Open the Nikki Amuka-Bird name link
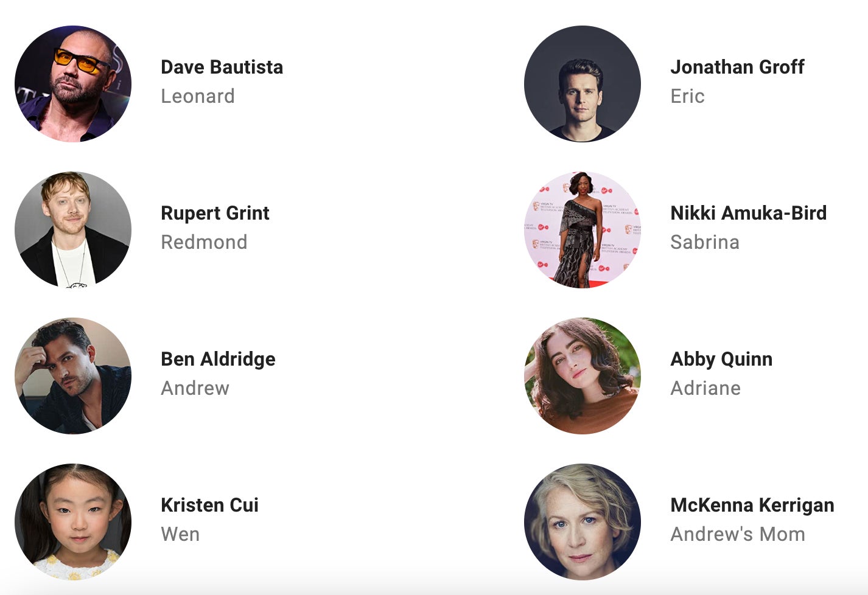The image size is (868, 595). click(x=749, y=213)
